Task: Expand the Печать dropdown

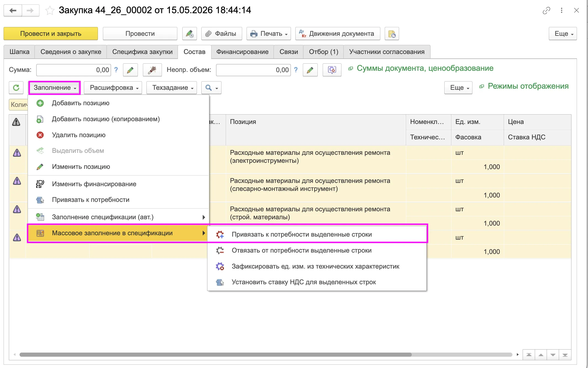Action: click(269, 34)
